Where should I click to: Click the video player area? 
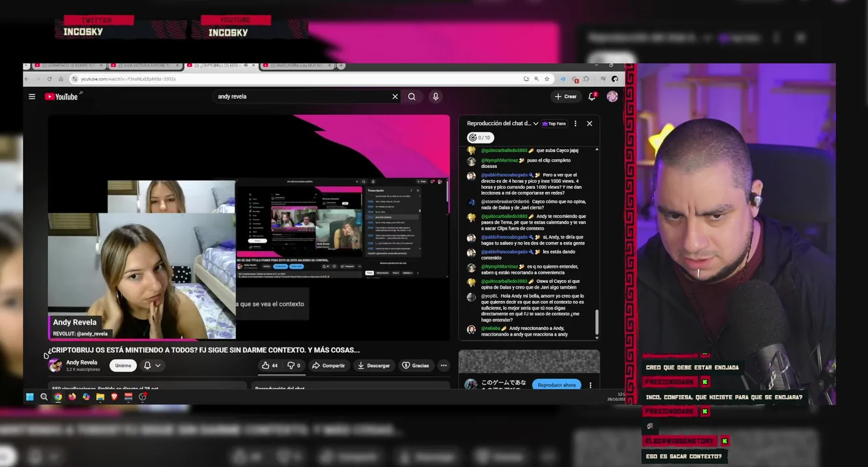pyautogui.click(x=249, y=228)
